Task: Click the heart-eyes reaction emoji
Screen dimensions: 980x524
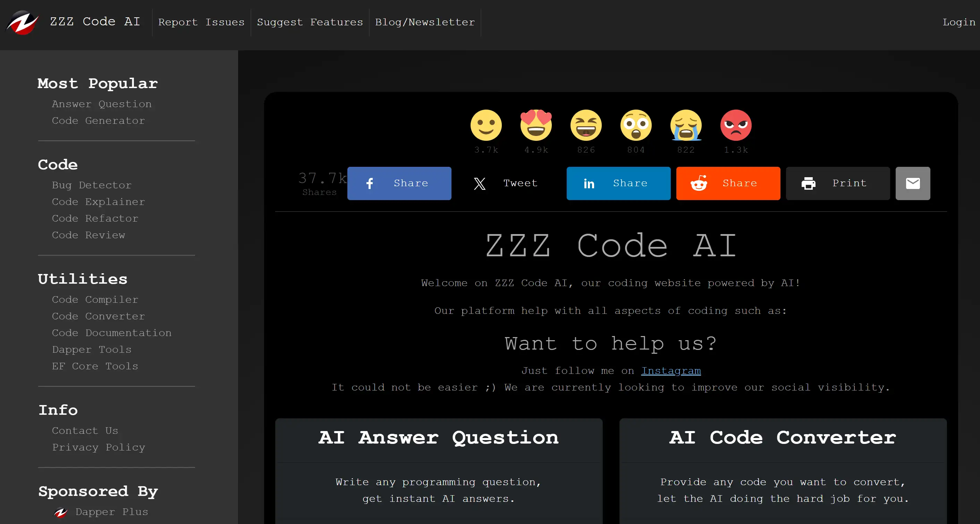Action: pos(536,125)
